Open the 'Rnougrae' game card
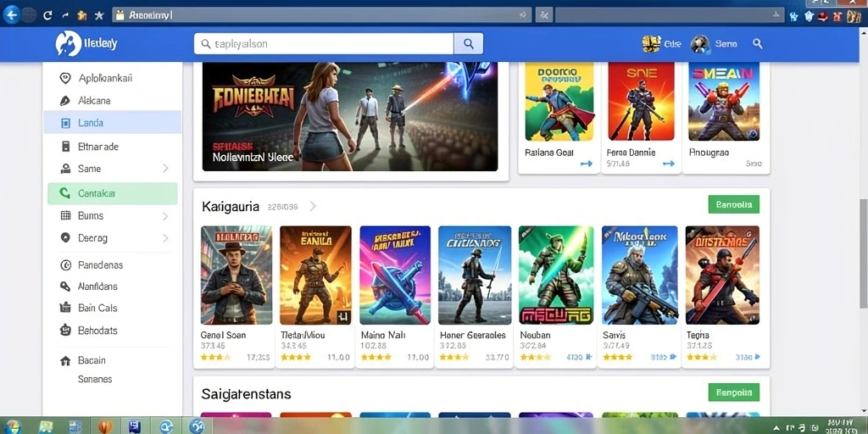 point(726,118)
